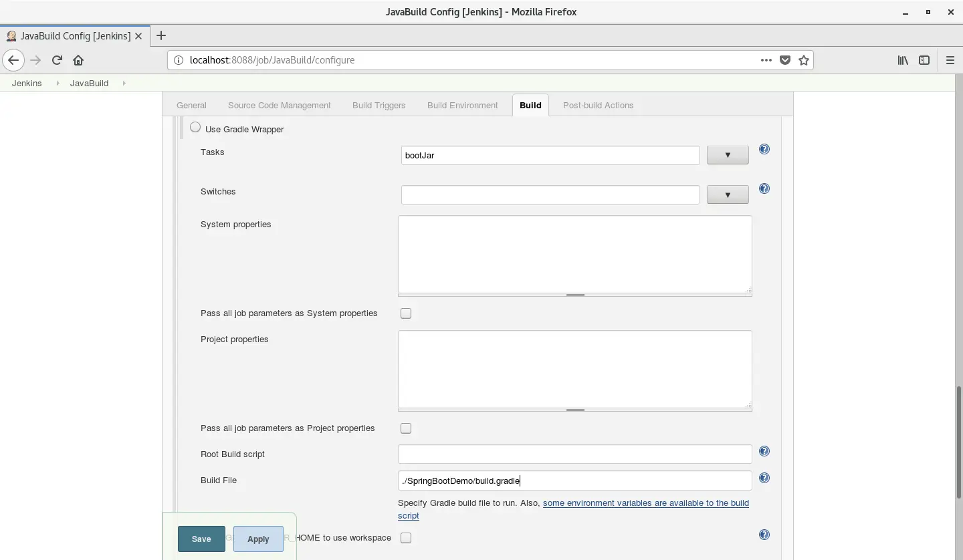
Task: Open help for the Switches field
Action: pos(764,188)
